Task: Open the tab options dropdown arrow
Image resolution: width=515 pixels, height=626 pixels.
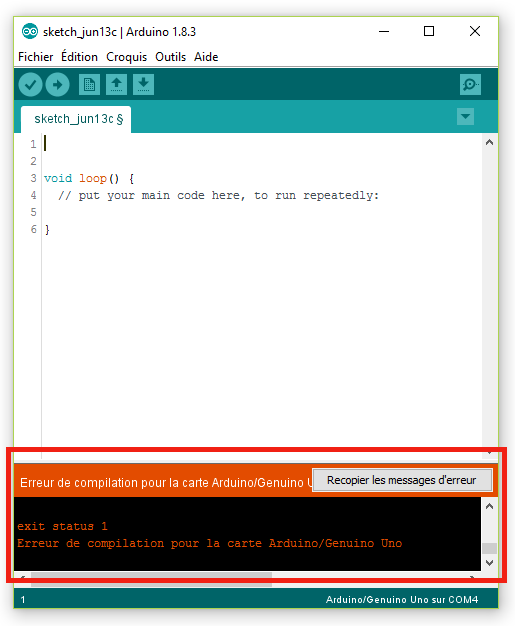Action: [x=465, y=117]
